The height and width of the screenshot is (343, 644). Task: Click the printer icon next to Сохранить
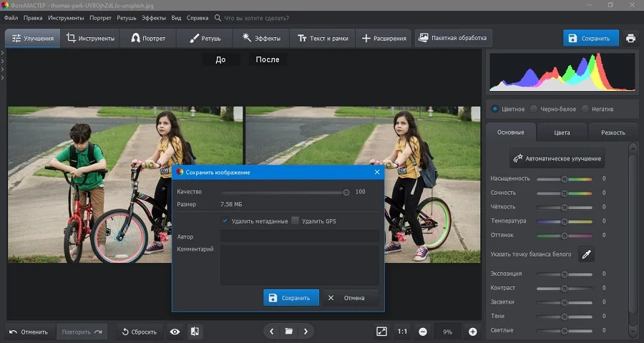[630, 38]
